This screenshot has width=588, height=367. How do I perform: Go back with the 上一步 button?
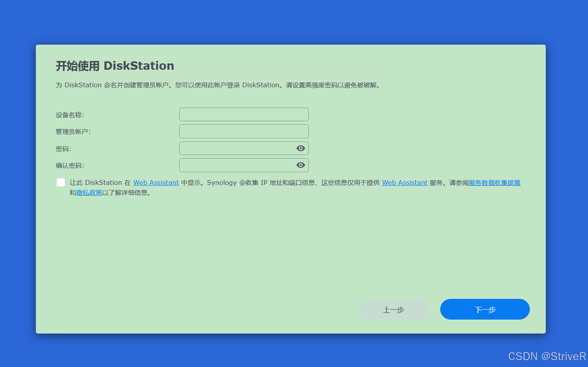394,309
